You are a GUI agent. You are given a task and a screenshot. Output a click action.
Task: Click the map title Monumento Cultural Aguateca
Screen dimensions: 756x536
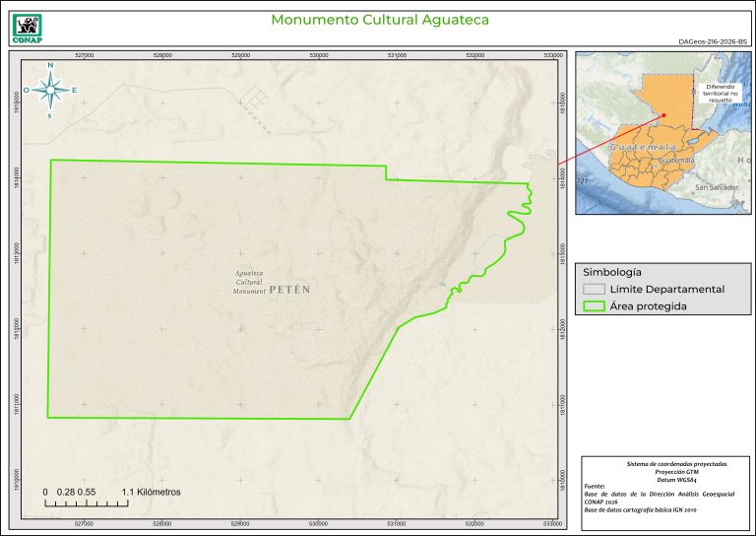380,20
